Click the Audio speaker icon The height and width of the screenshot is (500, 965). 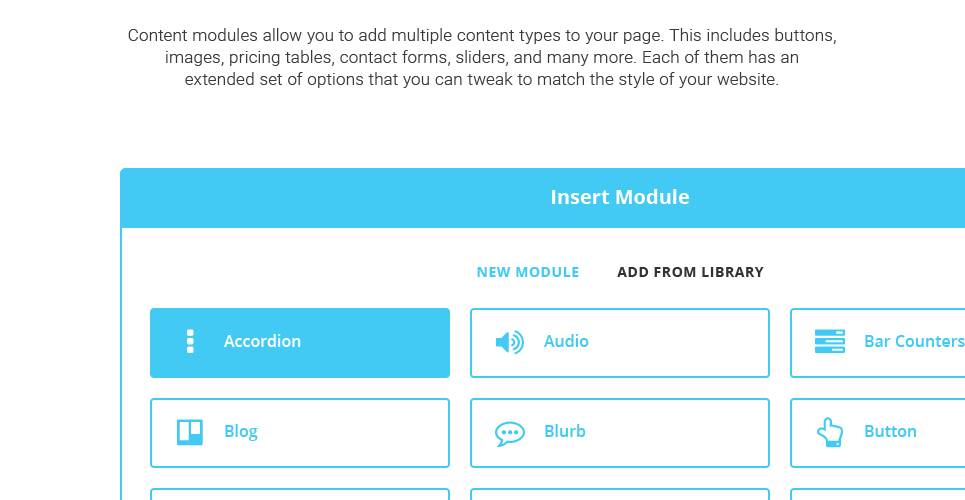click(510, 342)
